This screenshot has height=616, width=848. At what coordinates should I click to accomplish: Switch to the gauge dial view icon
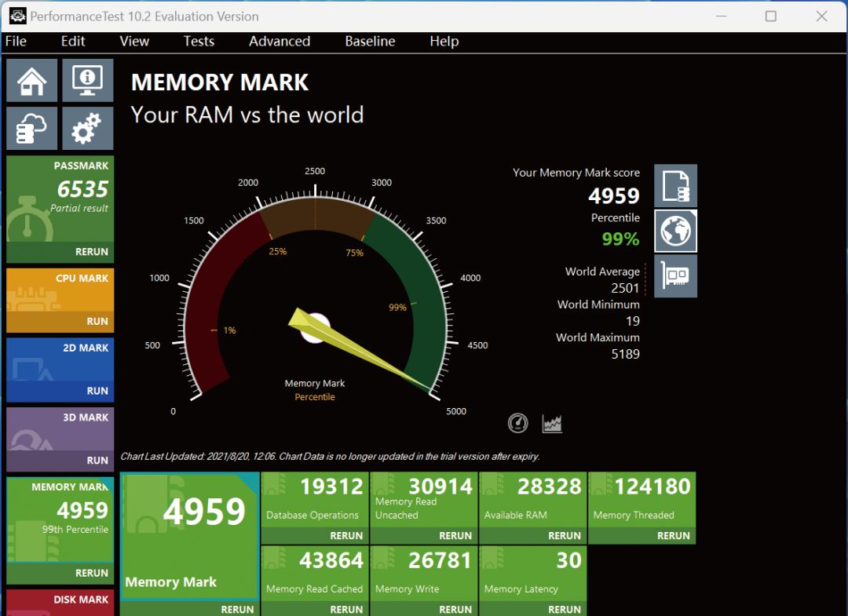[x=517, y=423]
